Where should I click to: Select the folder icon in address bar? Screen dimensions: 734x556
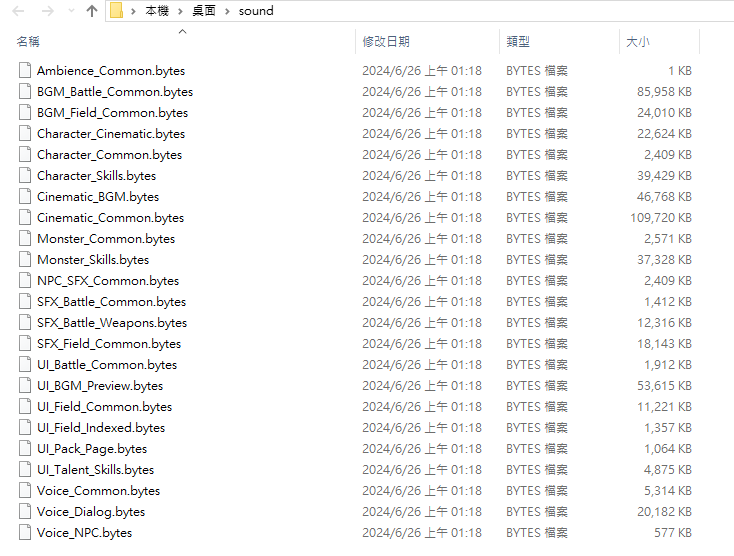point(116,10)
